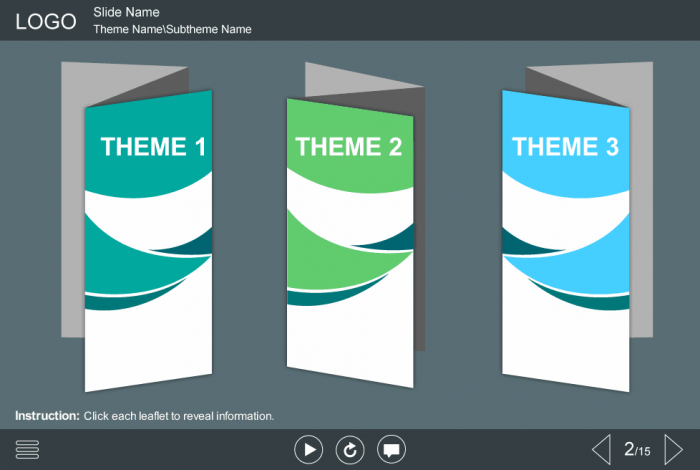700x470 pixels.
Task: Go to the previous slide arrow
Action: tap(601, 450)
